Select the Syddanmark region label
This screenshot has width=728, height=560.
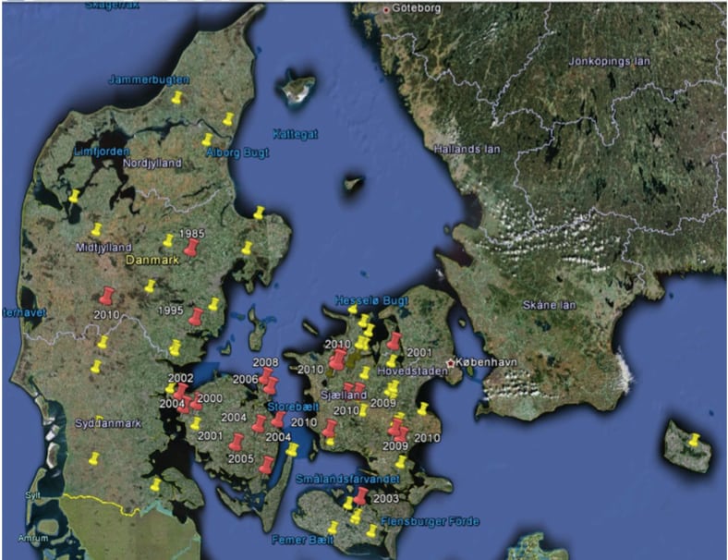pos(107,423)
